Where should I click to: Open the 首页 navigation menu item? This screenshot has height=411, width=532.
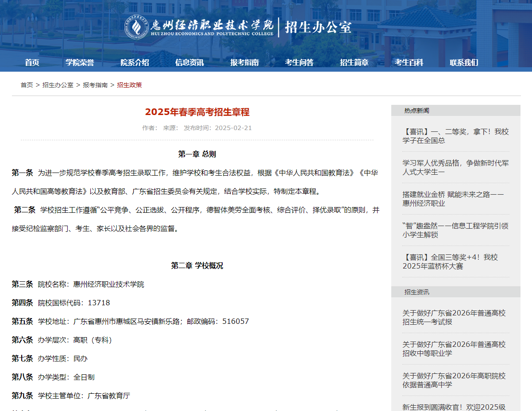click(31, 62)
